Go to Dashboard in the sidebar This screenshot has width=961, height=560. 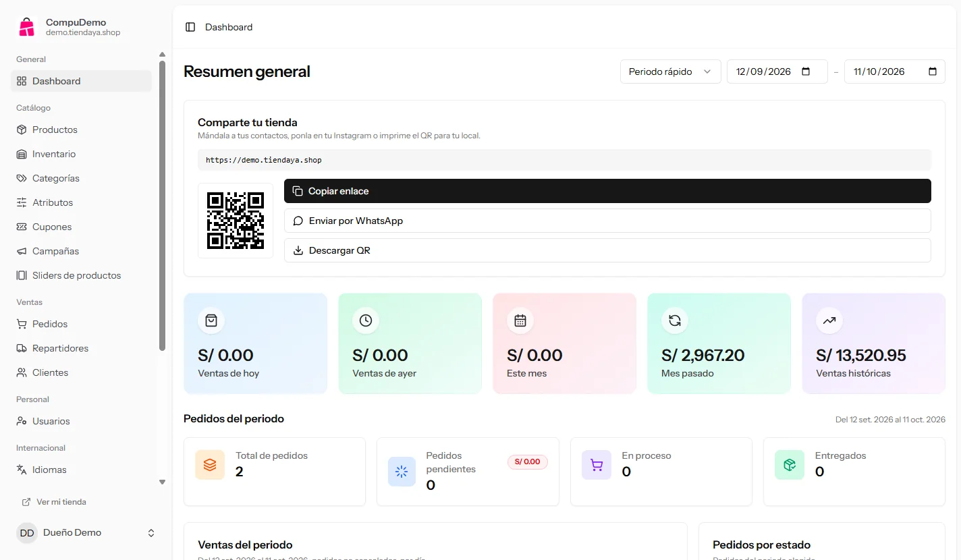click(82, 81)
